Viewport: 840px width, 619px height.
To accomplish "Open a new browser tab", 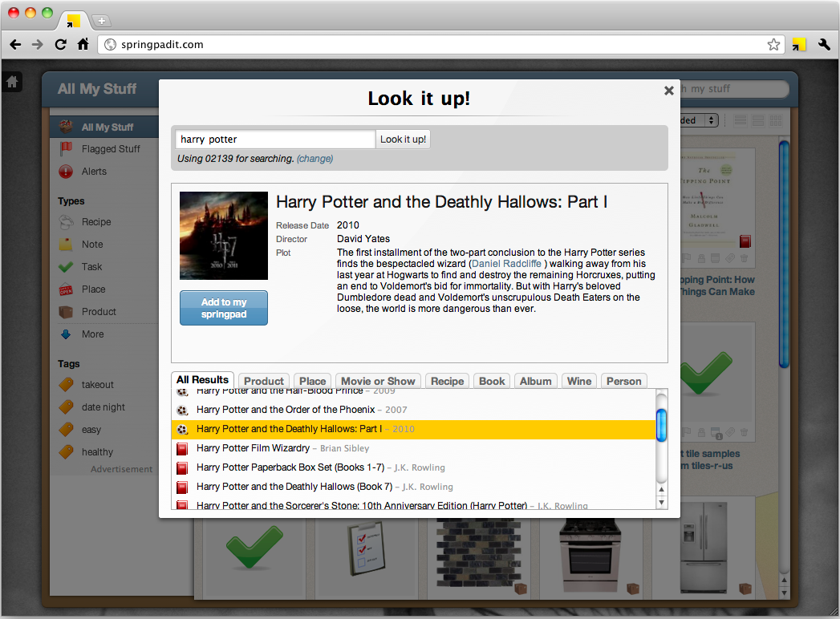I will point(101,21).
